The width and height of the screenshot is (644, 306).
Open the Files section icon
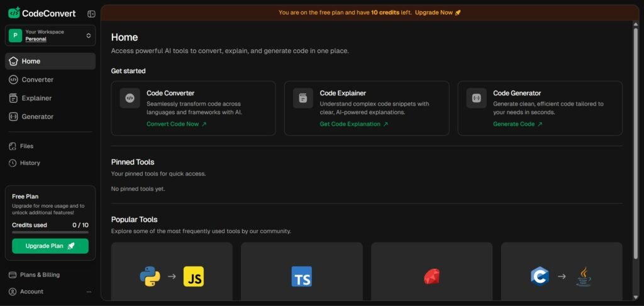click(13, 146)
